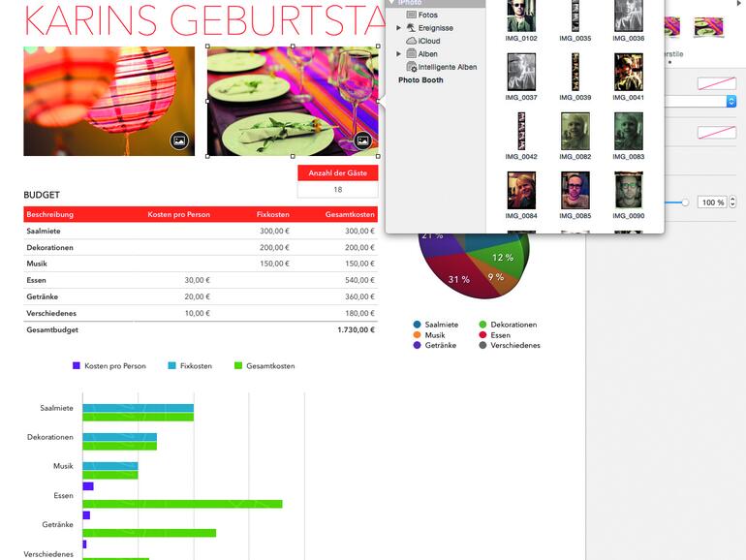Show next image styles with arrow
Screen dimensions: 746x560
click(739, 3)
